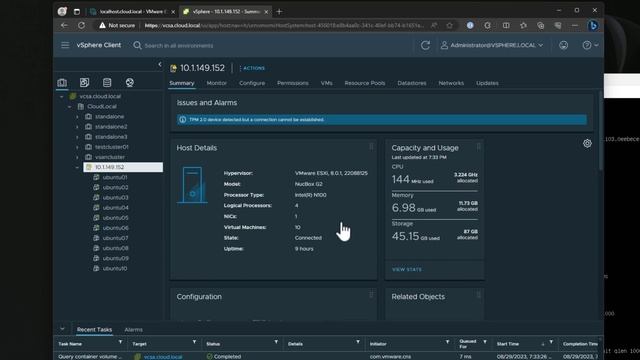This screenshot has height=360, width=640.
Task: Open the Permissions tab
Action: pos(293,83)
